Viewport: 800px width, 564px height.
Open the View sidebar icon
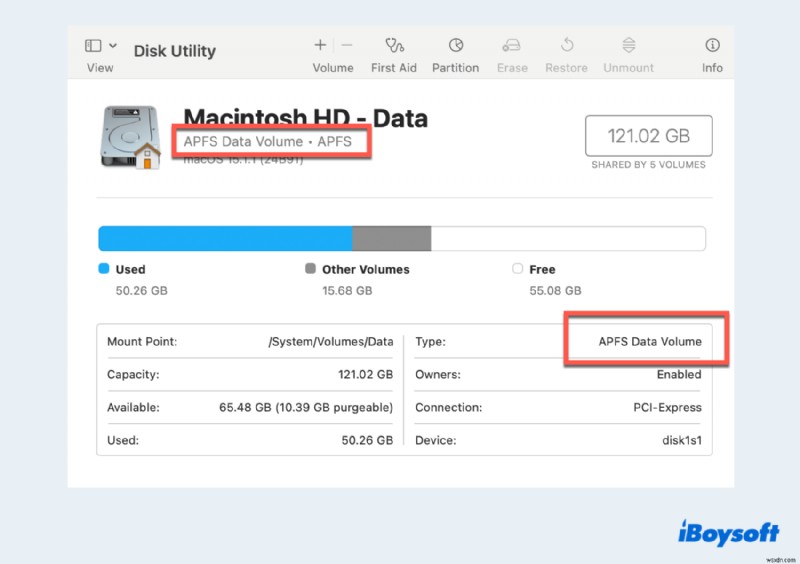93,46
